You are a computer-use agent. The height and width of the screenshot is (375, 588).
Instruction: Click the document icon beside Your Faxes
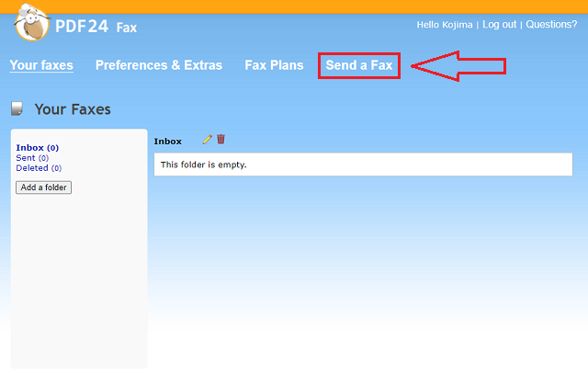[x=17, y=109]
